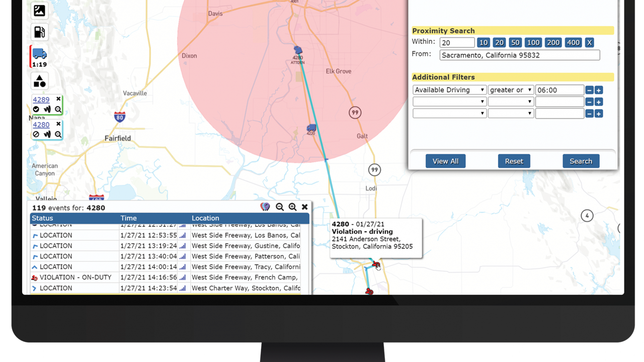Set proximity radius to 200

point(553,43)
